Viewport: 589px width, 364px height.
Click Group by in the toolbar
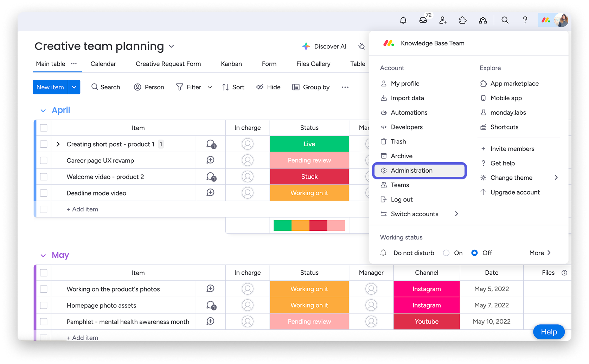311,87
